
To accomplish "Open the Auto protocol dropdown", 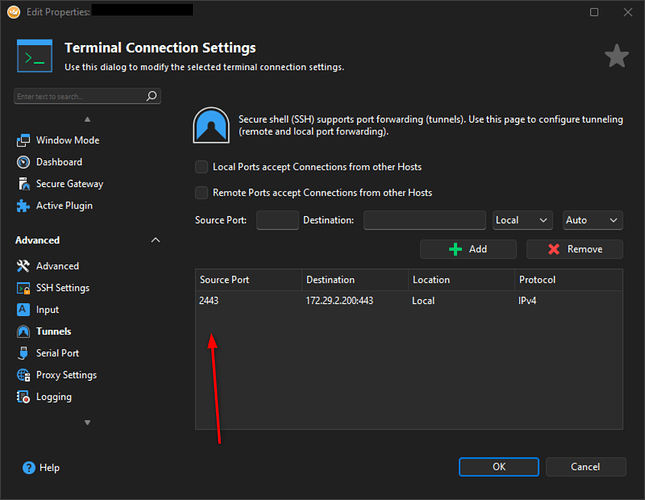I will 593,220.
